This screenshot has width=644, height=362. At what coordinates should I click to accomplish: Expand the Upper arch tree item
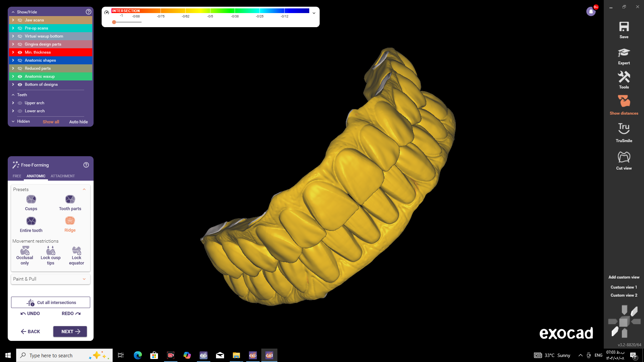(13, 103)
